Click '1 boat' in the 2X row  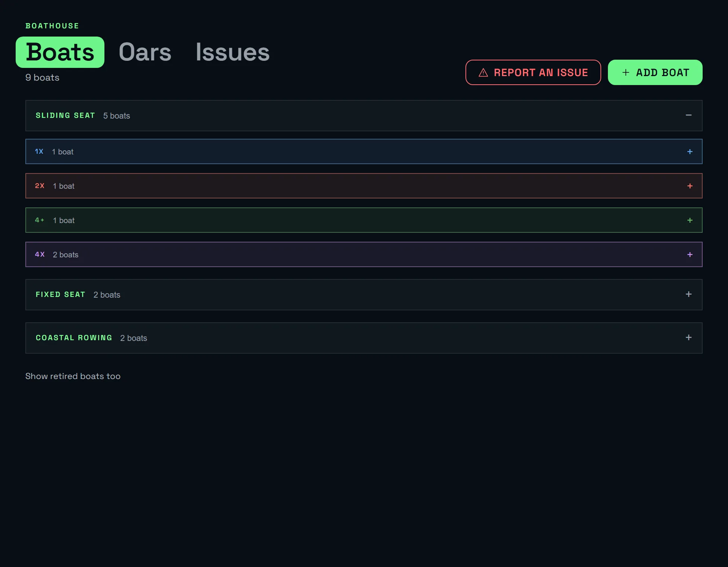click(x=64, y=186)
